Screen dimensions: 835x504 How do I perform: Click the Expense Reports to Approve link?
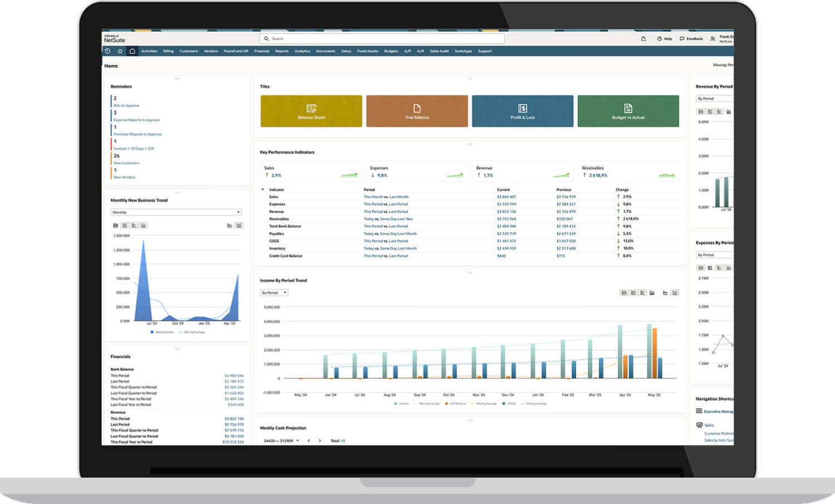[x=136, y=120]
